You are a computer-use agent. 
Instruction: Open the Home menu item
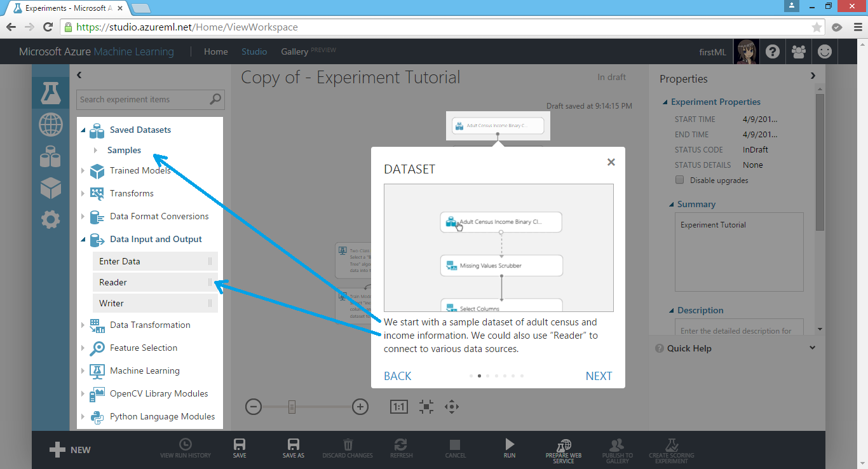pos(216,52)
